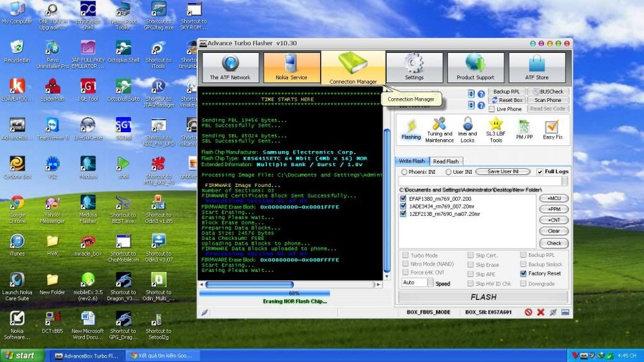Open the Nokia Service section
This screenshot has width=644, height=362.
[291, 67]
